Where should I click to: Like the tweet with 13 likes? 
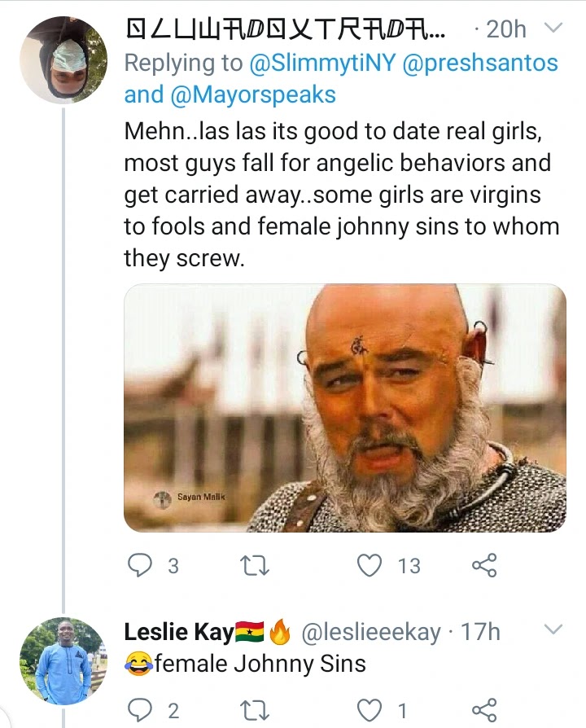(370, 565)
